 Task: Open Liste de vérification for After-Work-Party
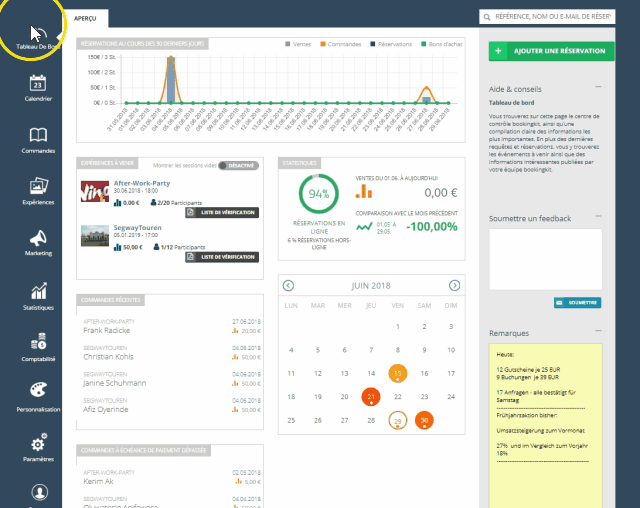222,213
